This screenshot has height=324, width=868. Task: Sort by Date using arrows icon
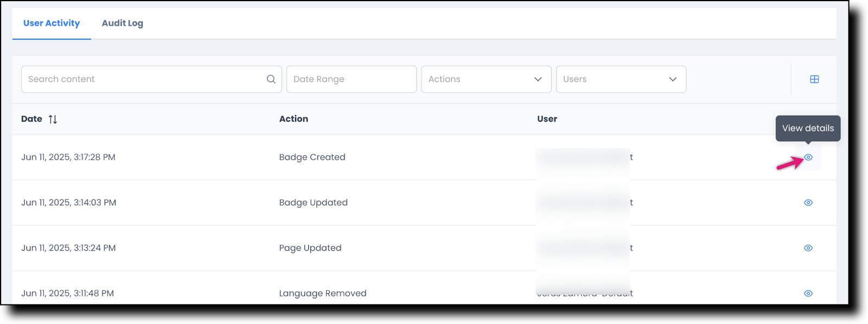pyautogui.click(x=53, y=119)
